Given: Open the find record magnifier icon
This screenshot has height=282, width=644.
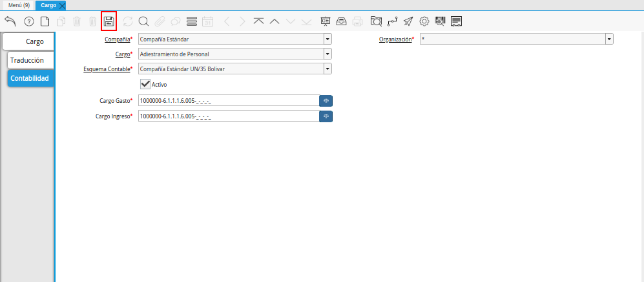Looking at the screenshot, I should tap(143, 21).
